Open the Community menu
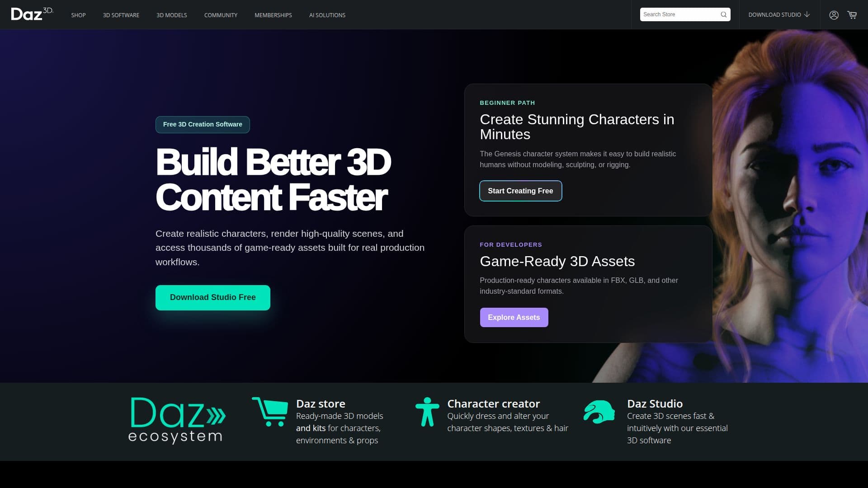This screenshot has width=868, height=488. (221, 15)
